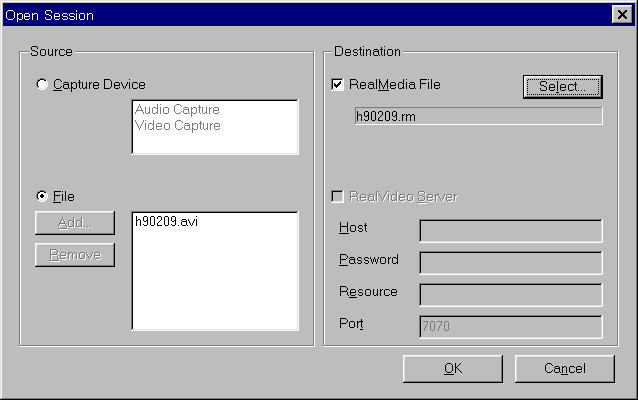
Task: Toggle the RealVideo Server checkbox
Action: [x=337, y=197]
